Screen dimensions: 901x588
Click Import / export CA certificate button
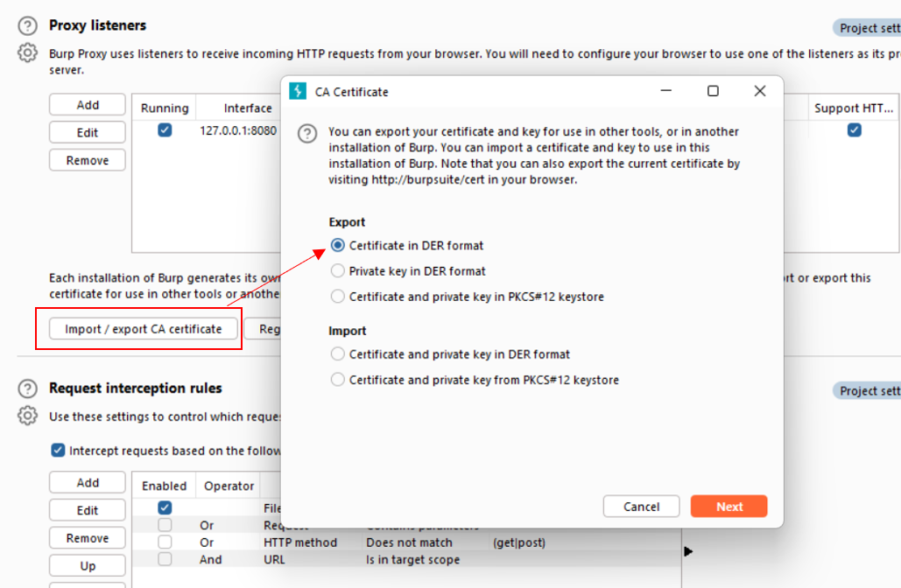[143, 329]
